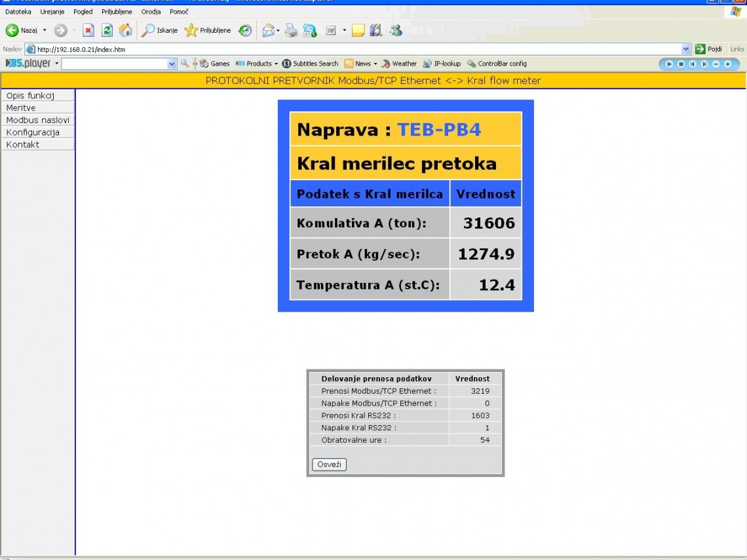Click the address bar URL field
747x560 pixels.
coord(354,49)
